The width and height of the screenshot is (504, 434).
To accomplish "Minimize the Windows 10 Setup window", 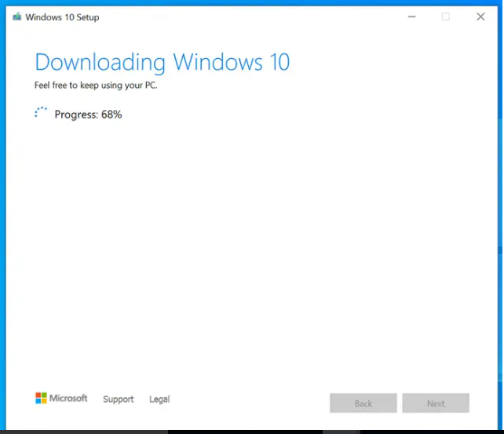I will click(x=411, y=16).
